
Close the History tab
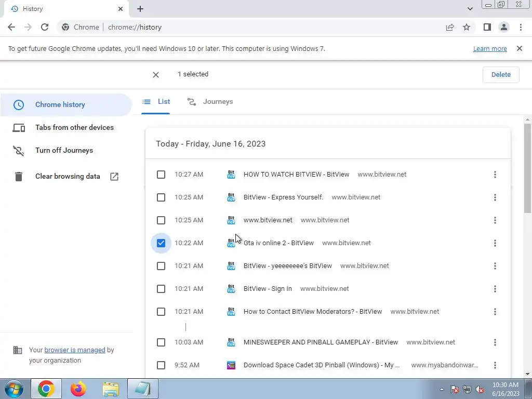tap(121, 9)
